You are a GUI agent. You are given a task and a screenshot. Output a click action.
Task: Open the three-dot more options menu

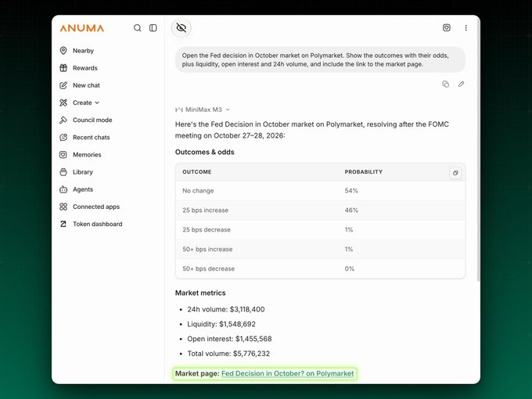click(465, 28)
